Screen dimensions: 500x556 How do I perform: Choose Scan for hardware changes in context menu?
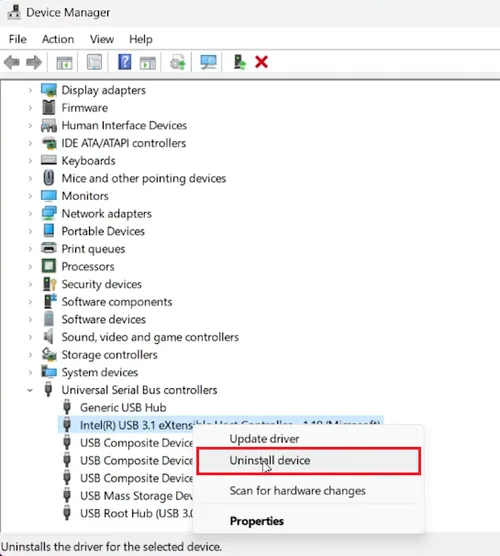(309, 491)
